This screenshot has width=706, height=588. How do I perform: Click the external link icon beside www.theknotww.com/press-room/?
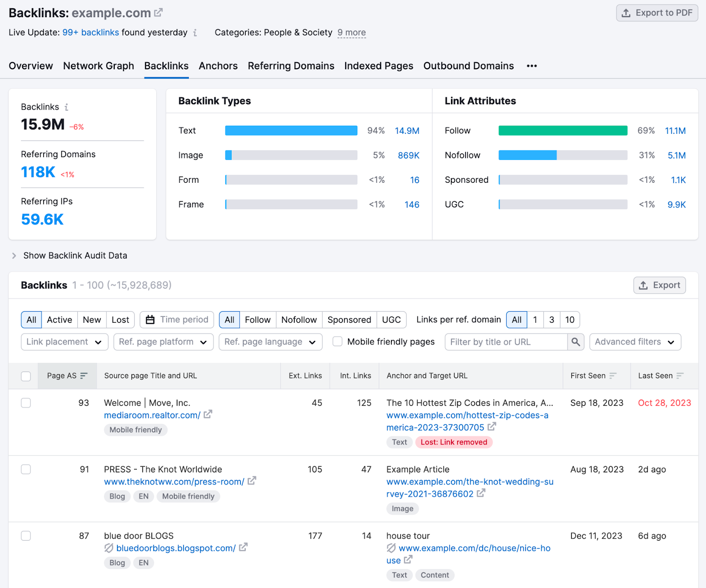pos(251,481)
